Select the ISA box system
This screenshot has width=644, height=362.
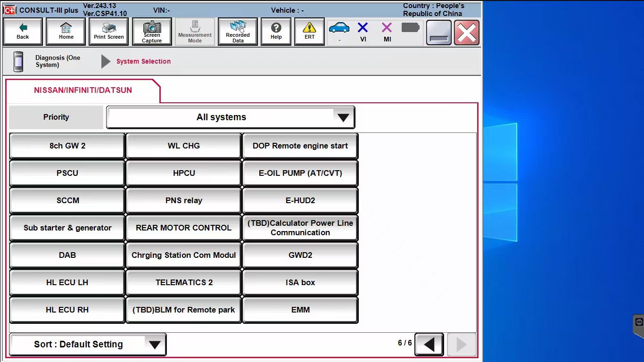point(300,282)
